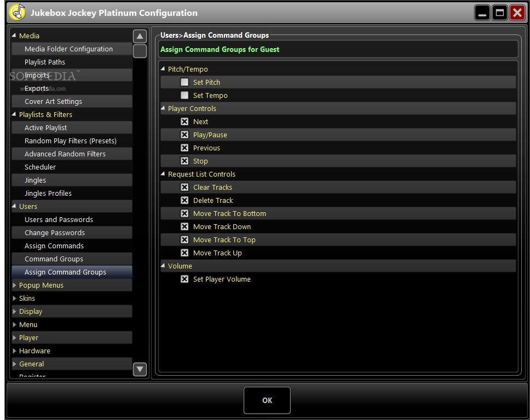Uncheck the Stop command checkbox

coord(185,161)
